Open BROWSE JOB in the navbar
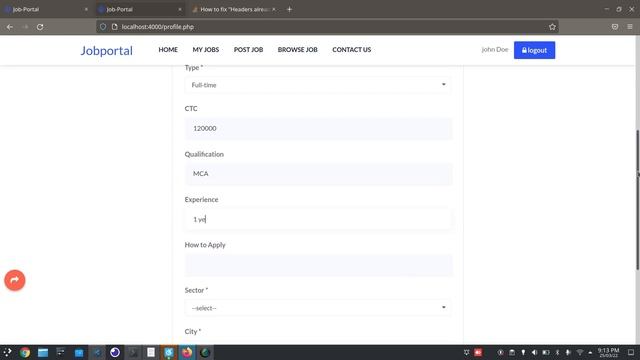Image resolution: width=640 pixels, height=360 pixels. [298, 50]
